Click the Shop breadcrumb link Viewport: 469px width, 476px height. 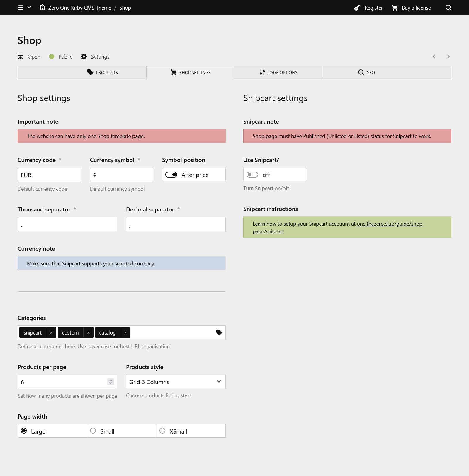tap(125, 8)
